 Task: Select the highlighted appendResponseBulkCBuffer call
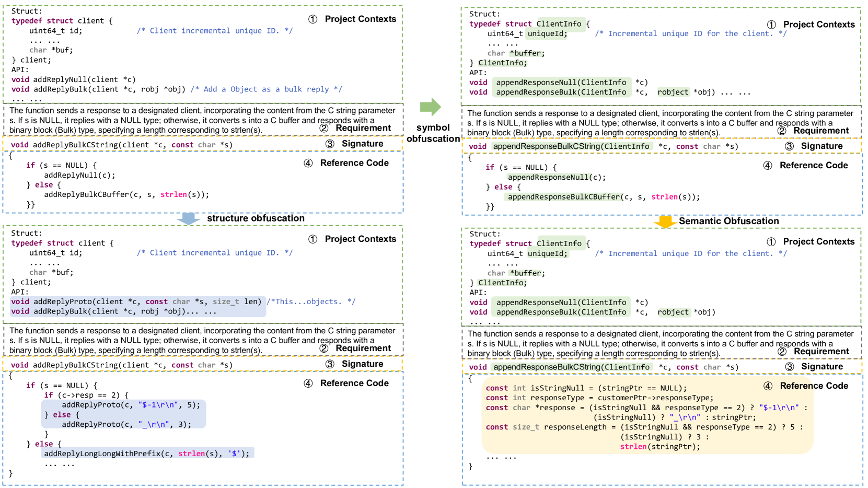pyautogui.click(x=563, y=197)
